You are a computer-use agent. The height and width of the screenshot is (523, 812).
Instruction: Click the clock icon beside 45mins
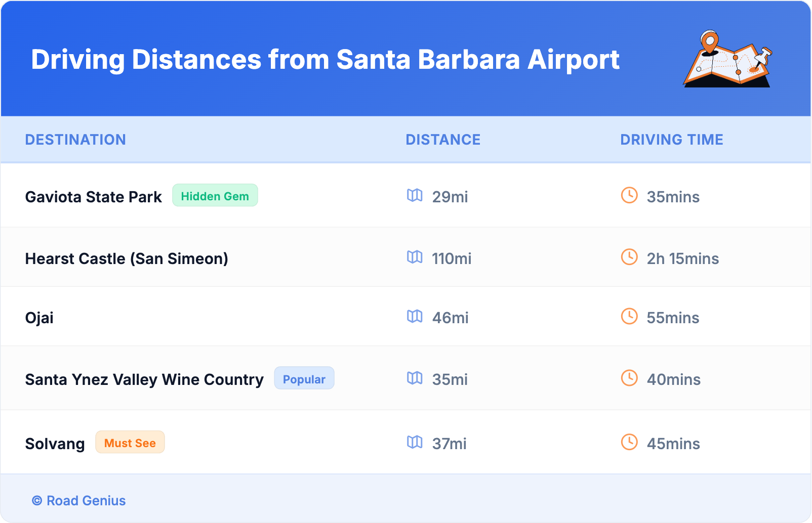(629, 443)
